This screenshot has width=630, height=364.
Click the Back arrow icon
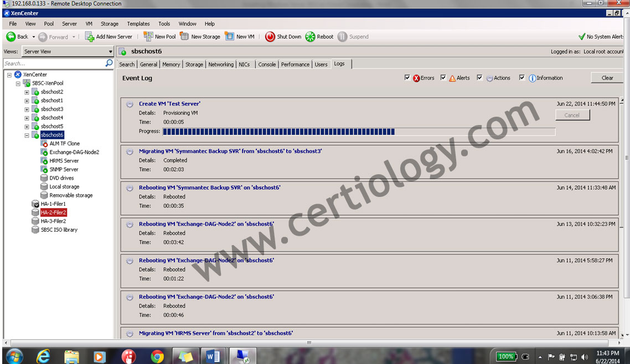[x=11, y=37]
